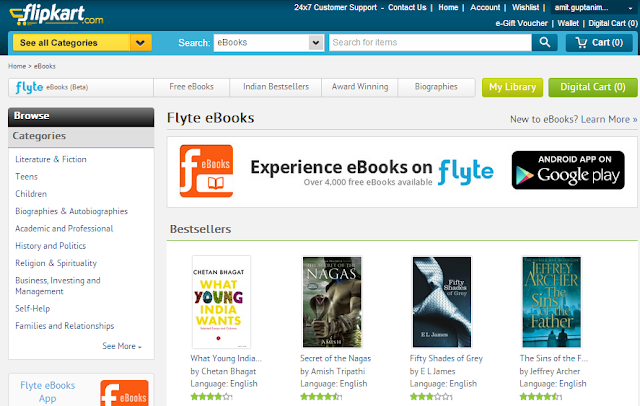This screenshot has height=406, width=640.
Task: Click the search magnifier button
Action: [544, 42]
